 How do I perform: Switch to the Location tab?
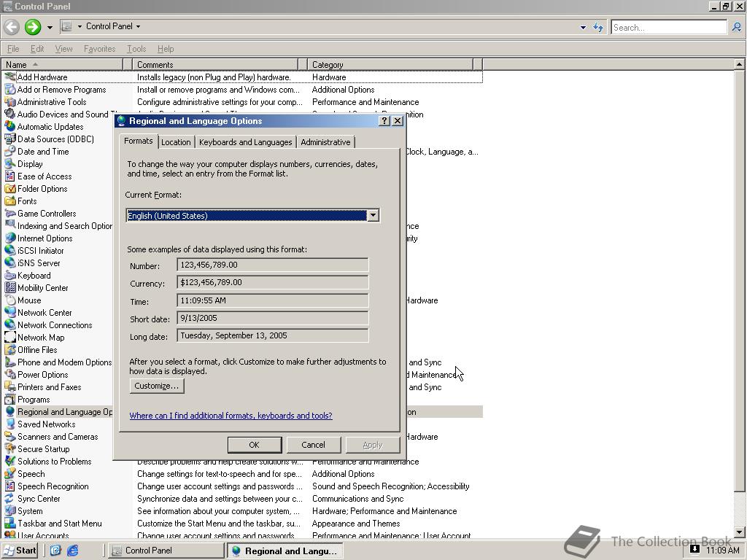[x=176, y=142]
